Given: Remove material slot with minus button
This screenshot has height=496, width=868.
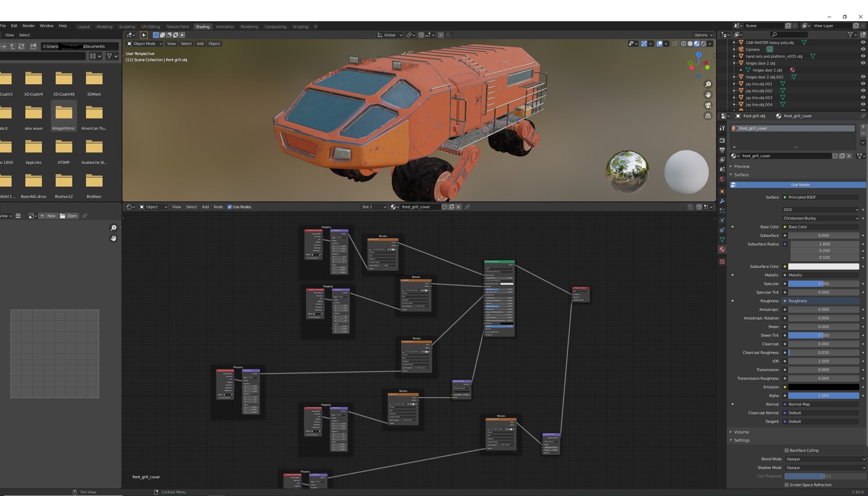Looking at the screenshot, I should point(863,134).
